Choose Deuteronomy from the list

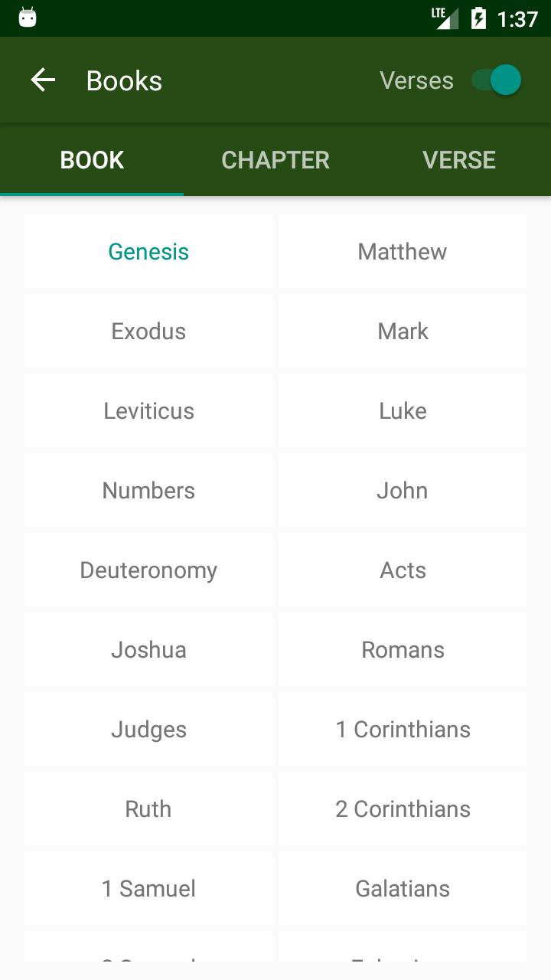(x=148, y=570)
